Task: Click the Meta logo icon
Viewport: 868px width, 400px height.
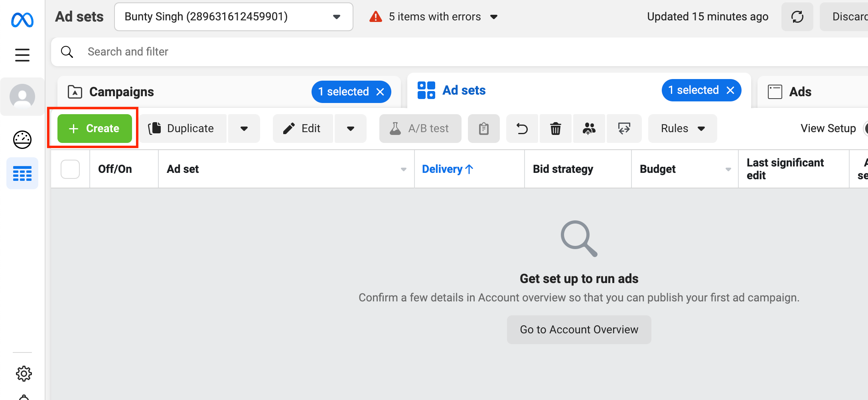Action: click(x=22, y=20)
